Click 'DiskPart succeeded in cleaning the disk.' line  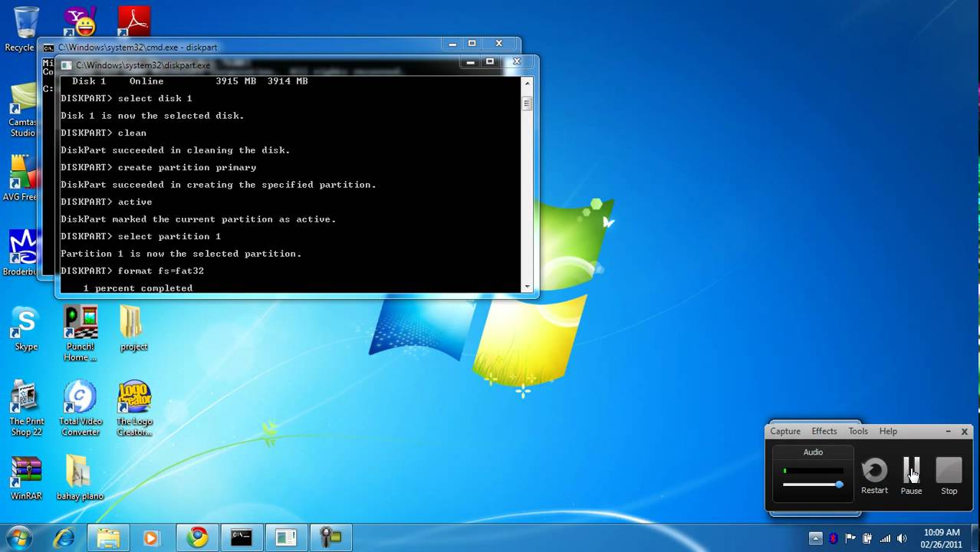176,150
